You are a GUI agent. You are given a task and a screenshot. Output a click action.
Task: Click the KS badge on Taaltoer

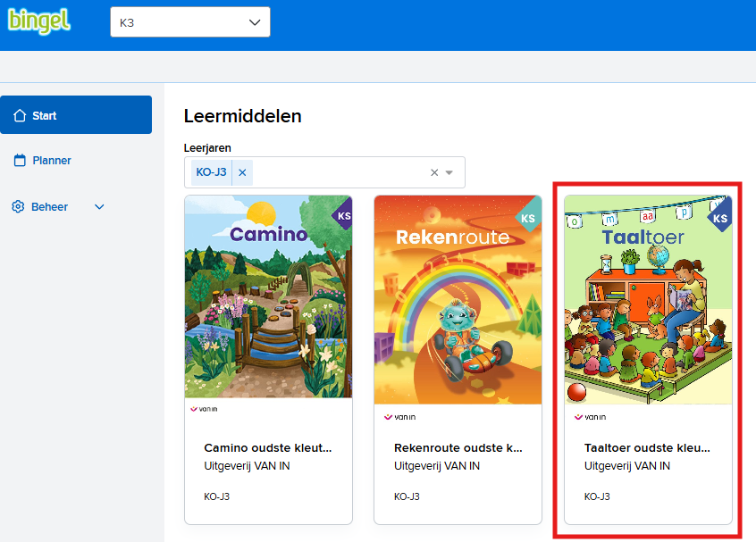tap(720, 218)
